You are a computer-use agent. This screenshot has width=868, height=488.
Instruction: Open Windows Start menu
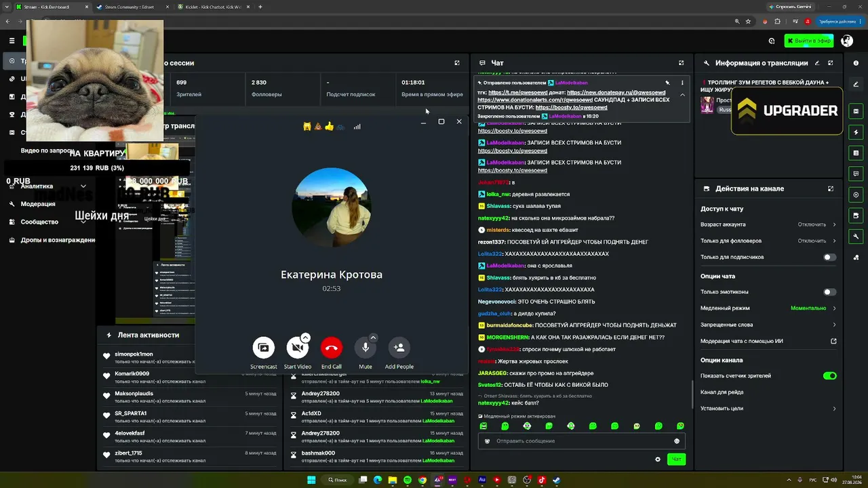pyautogui.click(x=311, y=480)
